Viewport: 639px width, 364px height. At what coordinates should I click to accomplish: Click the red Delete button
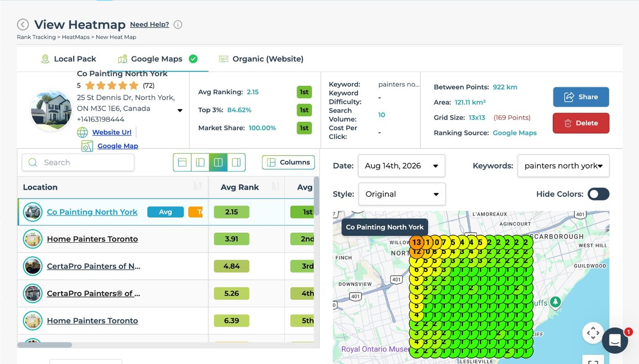click(x=581, y=123)
